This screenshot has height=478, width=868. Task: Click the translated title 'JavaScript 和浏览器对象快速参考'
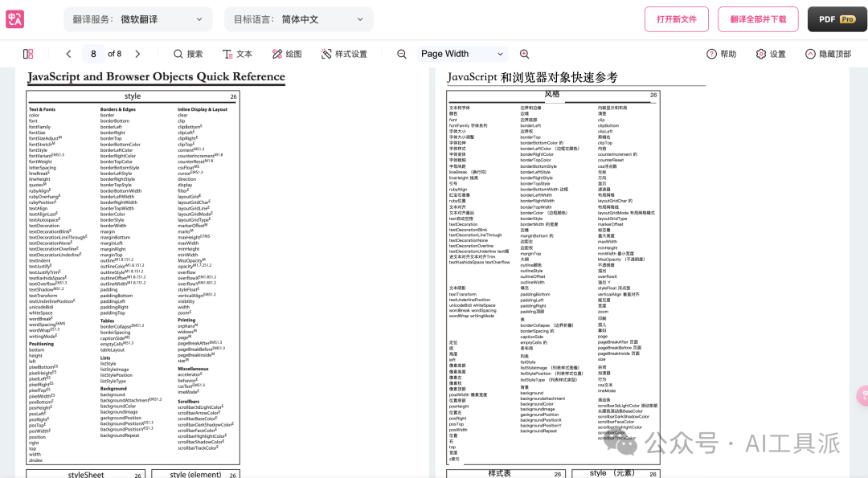(532, 77)
